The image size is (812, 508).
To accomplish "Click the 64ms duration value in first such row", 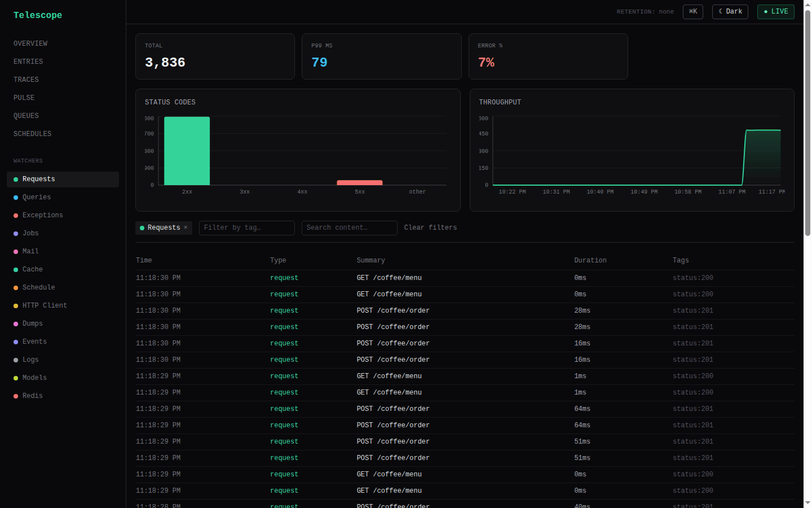I will coord(582,409).
